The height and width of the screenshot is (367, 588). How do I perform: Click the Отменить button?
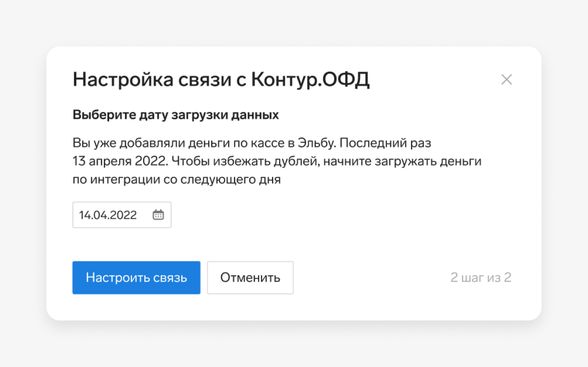point(250,278)
